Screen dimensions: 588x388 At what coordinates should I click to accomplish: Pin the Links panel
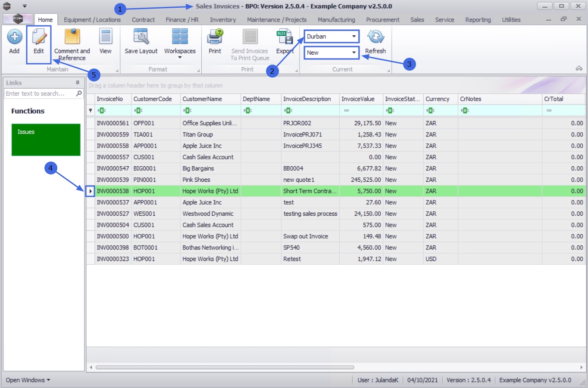coord(78,83)
